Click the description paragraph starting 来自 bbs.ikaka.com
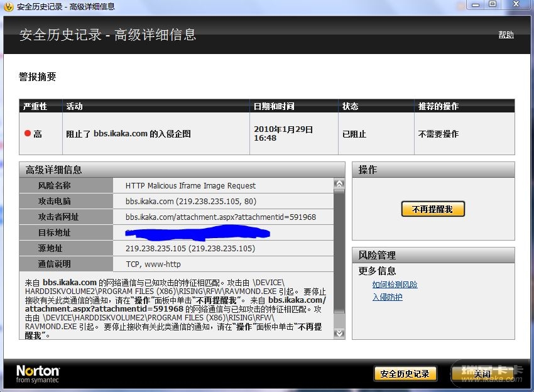 tap(175, 309)
